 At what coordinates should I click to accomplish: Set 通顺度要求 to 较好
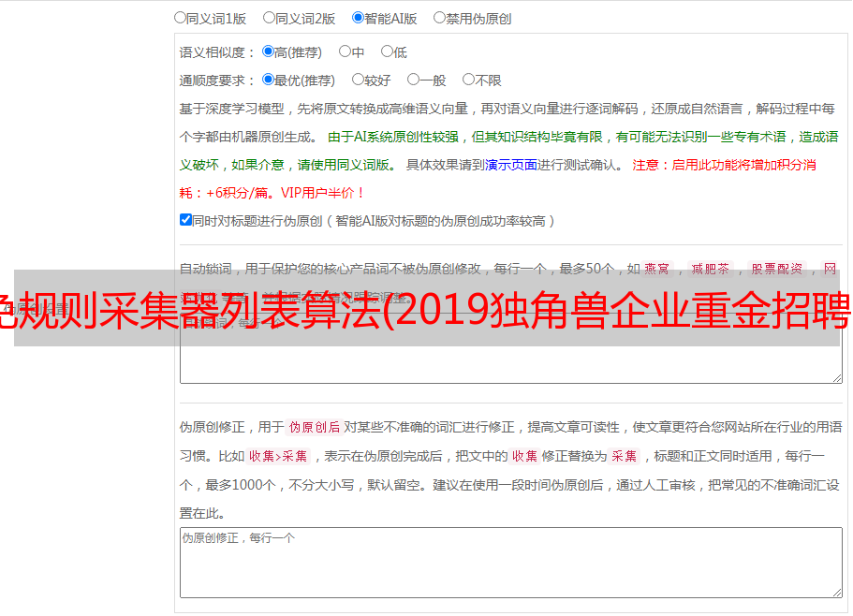[358, 80]
